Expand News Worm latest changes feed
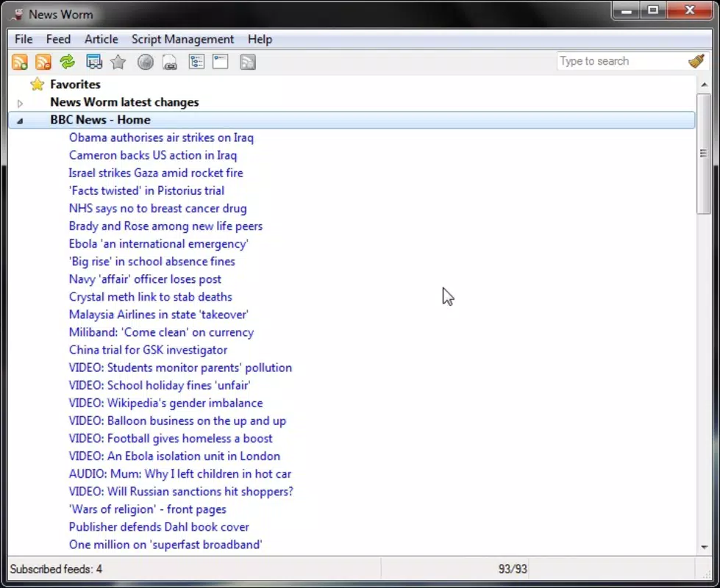This screenshot has height=588, width=720. pyautogui.click(x=20, y=104)
